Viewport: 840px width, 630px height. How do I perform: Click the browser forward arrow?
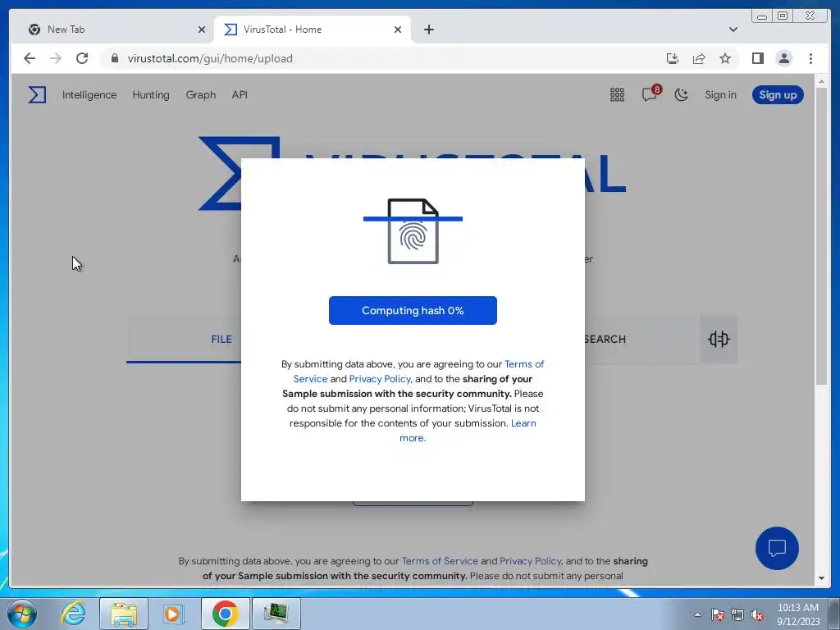click(x=56, y=58)
